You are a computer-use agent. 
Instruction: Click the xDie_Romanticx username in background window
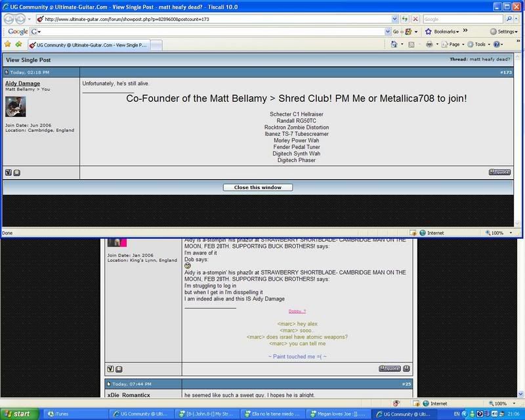[129, 395]
